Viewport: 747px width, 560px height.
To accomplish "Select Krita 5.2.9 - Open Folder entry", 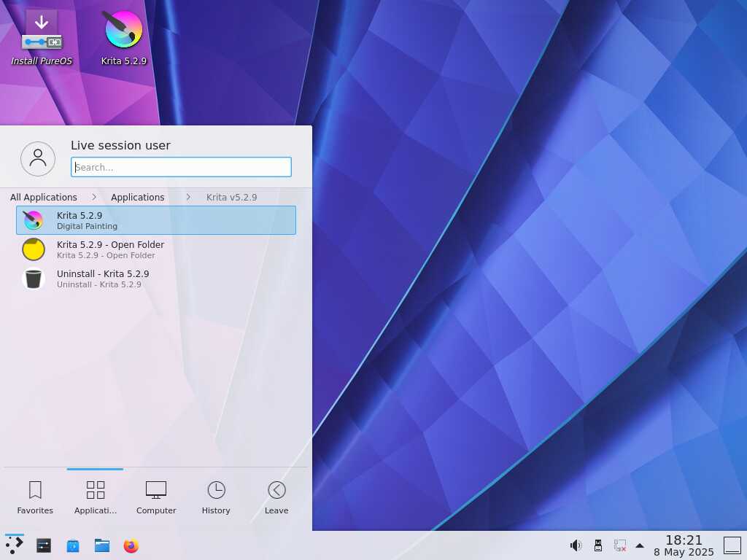I will coord(156,249).
